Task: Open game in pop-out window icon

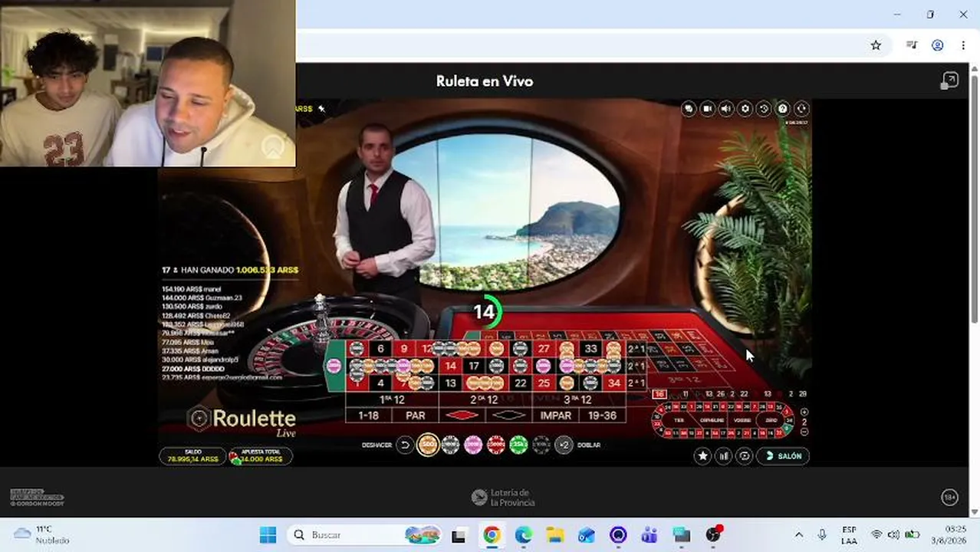Action: click(x=949, y=81)
